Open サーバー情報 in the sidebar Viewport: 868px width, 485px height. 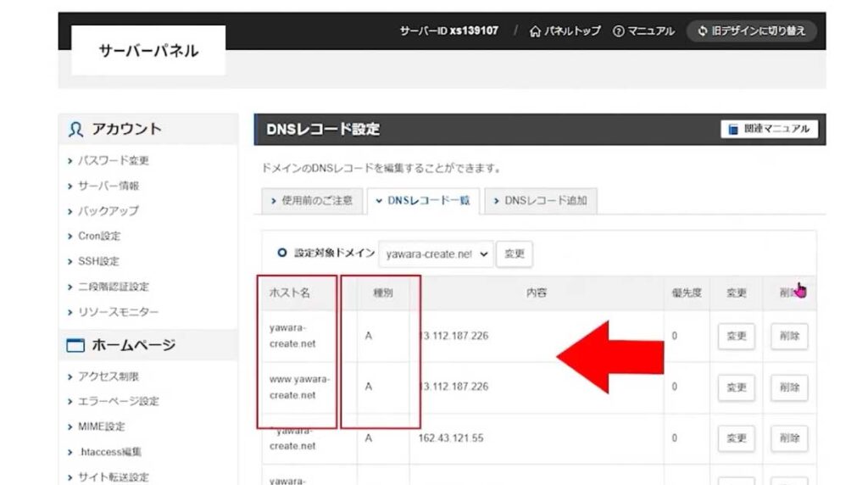coord(108,186)
